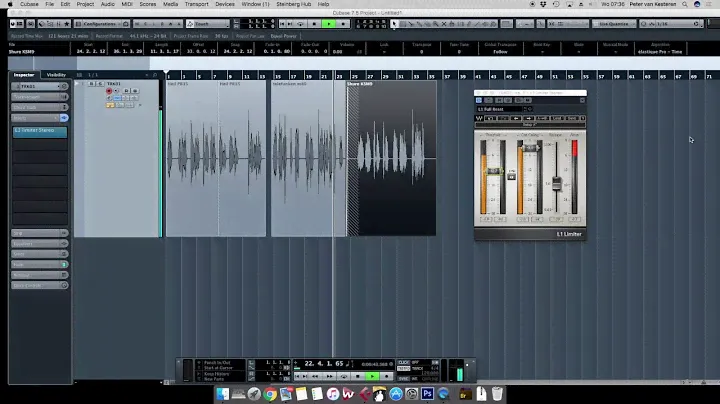Image resolution: width=720 pixels, height=404 pixels.
Task: Click the Photoshop icon in the dock
Action: pos(425,394)
